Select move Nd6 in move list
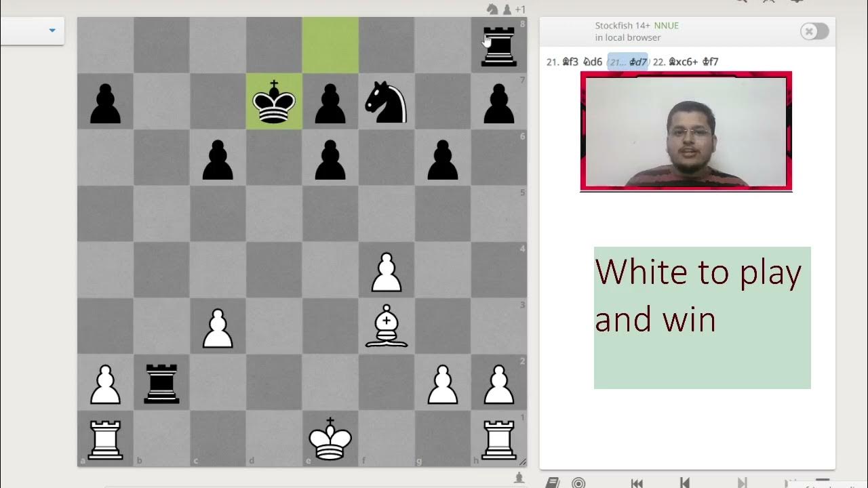868x488 pixels. (x=593, y=62)
